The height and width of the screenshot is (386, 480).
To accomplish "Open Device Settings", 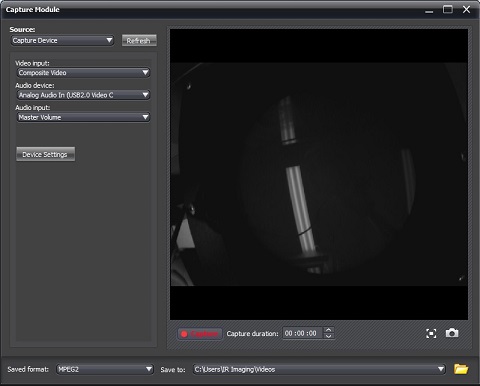I will [45, 154].
